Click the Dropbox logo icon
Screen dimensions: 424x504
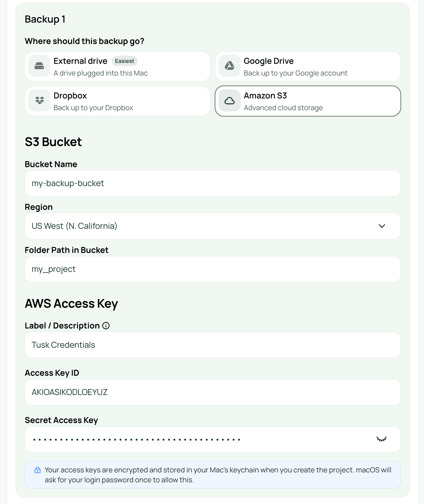[x=39, y=101]
